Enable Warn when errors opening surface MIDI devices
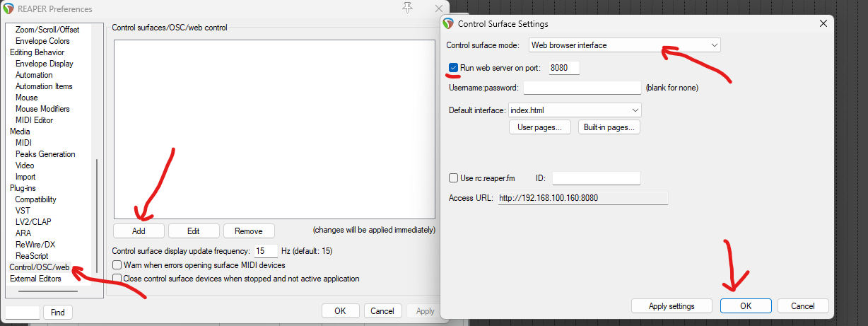This screenshot has height=326, width=868. (117, 265)
